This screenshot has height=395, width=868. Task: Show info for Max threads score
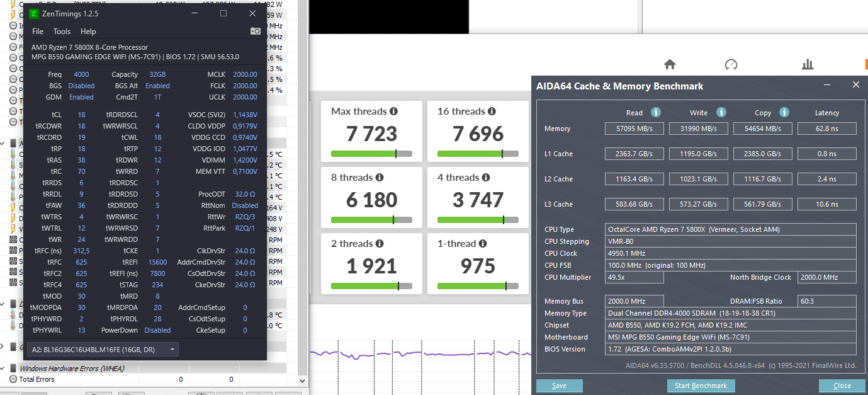[393, 112]
